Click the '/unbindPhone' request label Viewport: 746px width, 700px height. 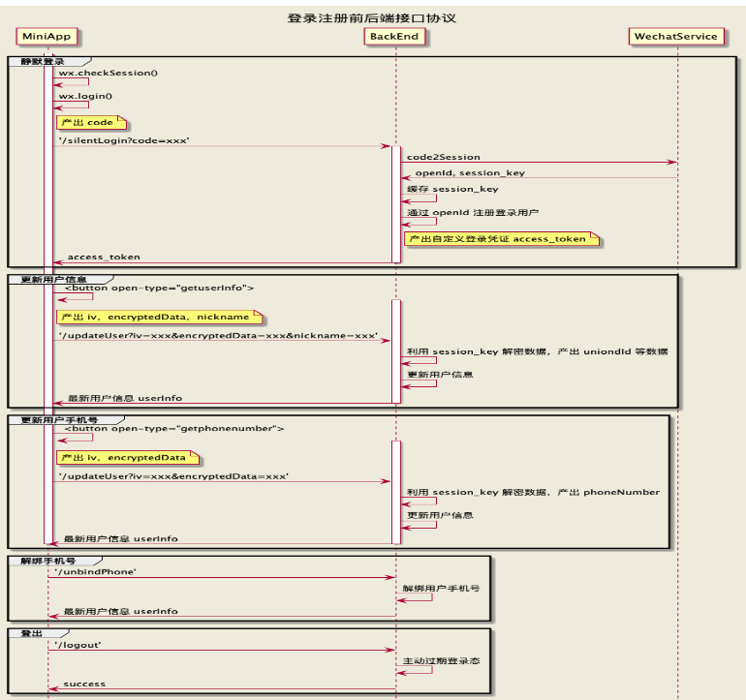(95, 572)
